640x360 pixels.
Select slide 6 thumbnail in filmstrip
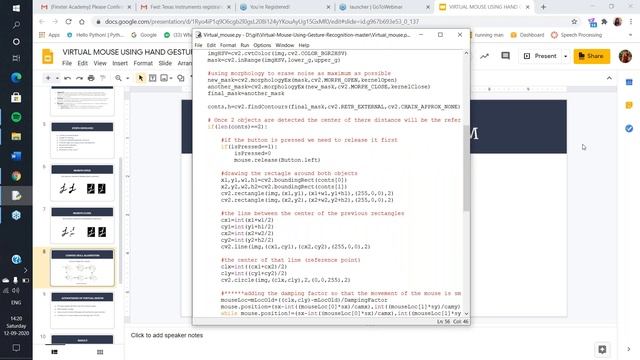[82, 182]
